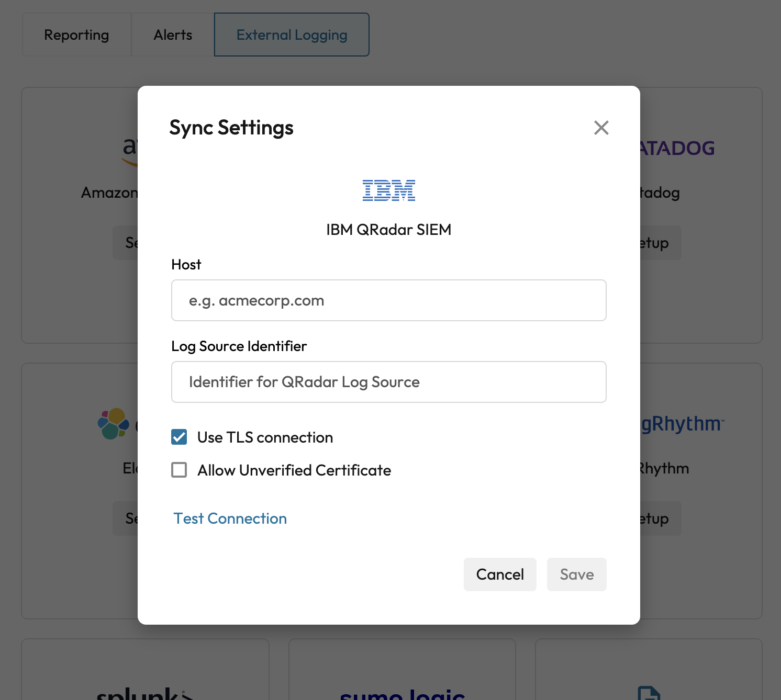
Task: Click the Sumo Logic logo
Action: [x=402, y=694]
